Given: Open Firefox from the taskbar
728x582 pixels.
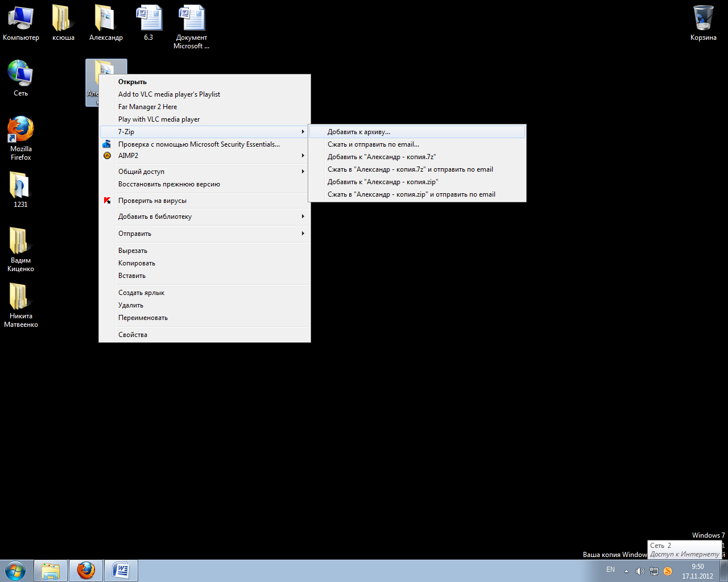Looking at the screenshot, I should (x=86, y=571).
